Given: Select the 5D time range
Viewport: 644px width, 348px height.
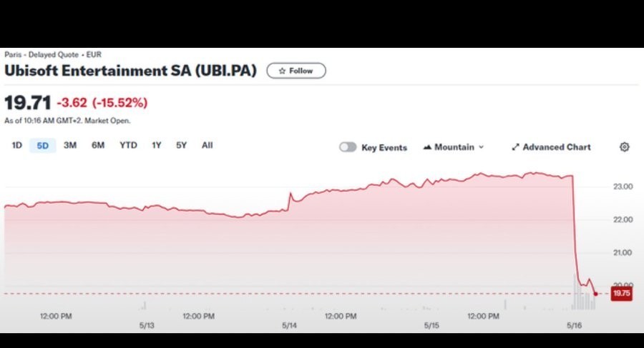Looking at the screenshot, I should click(x=43, y=146).
